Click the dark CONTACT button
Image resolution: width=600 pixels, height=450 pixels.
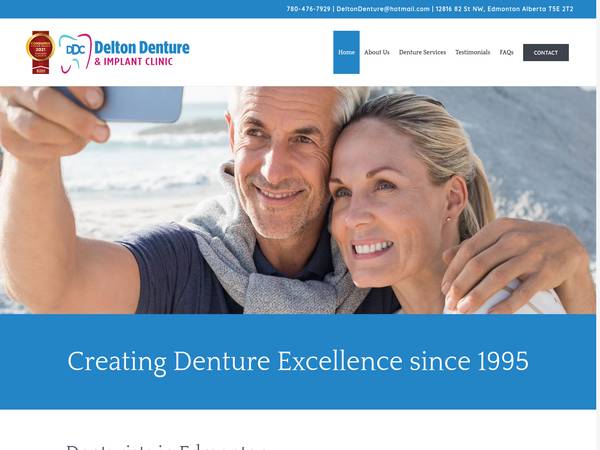[x=546, y=53]
